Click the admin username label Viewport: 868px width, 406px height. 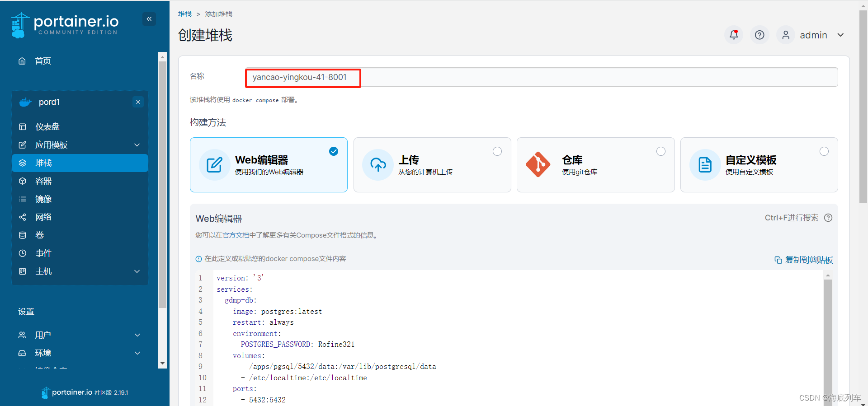tap(813, 35)
